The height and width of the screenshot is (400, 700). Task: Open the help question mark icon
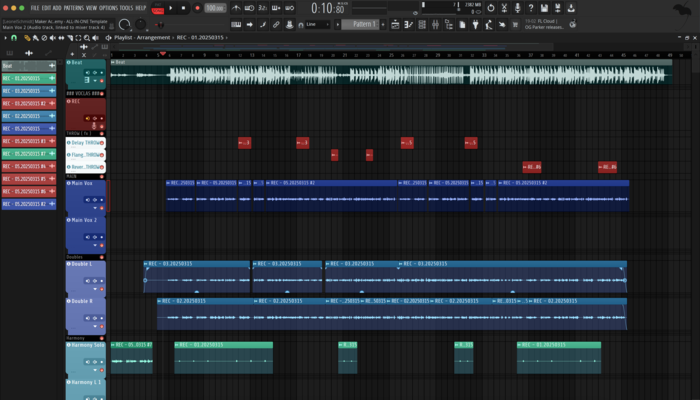click(x=531, y=8)
